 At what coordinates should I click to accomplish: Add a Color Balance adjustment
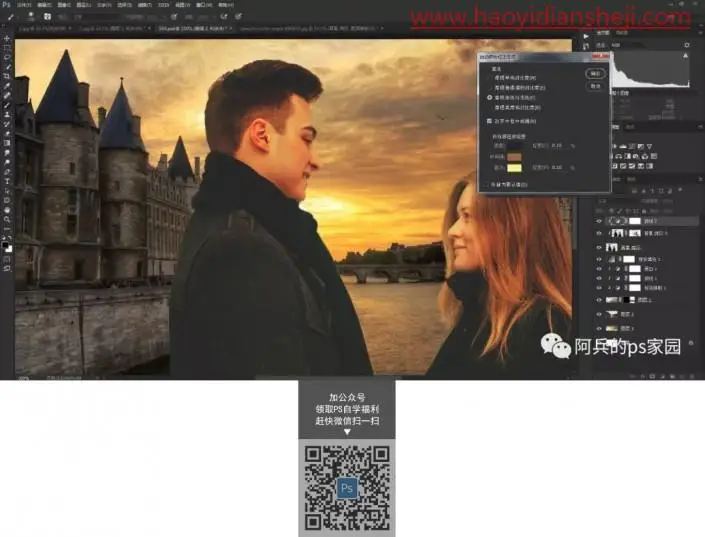pos(619,156)
